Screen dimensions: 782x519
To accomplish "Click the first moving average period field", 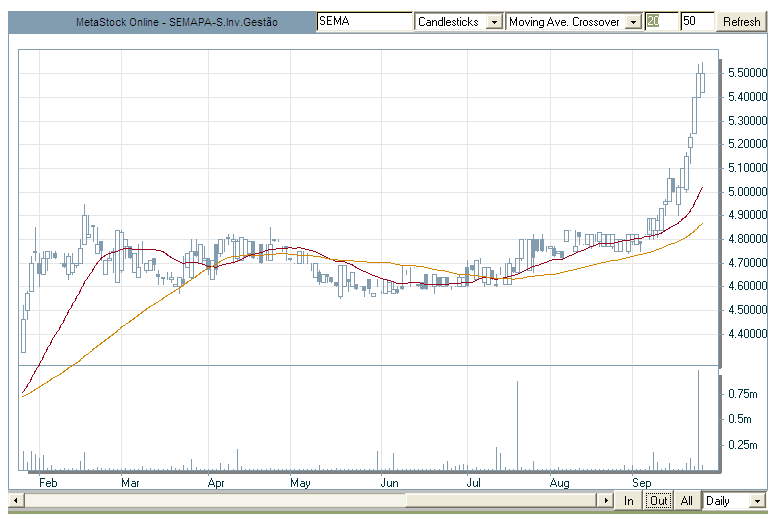I will 659,21.
